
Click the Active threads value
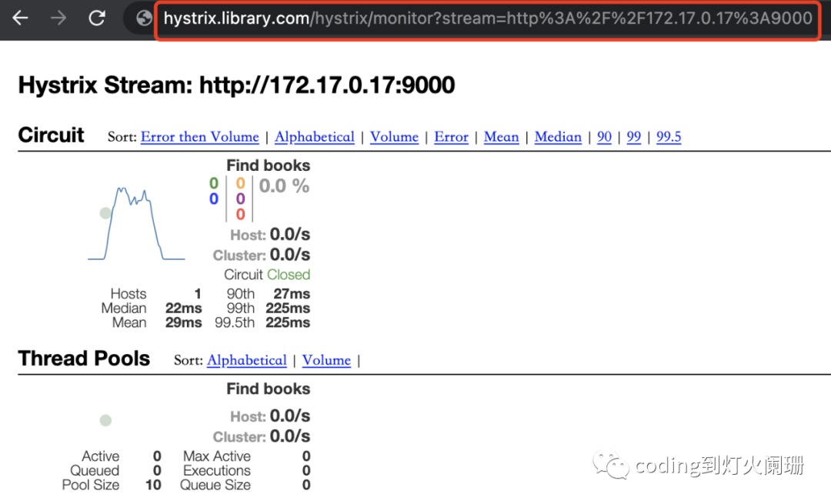coord(157,456)
